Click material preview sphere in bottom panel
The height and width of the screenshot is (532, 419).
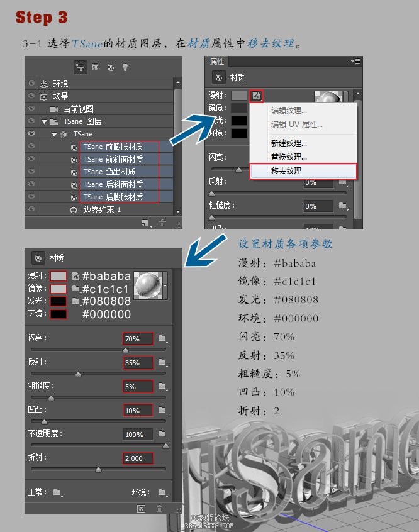pyautogui.click(x=148, y=285)
